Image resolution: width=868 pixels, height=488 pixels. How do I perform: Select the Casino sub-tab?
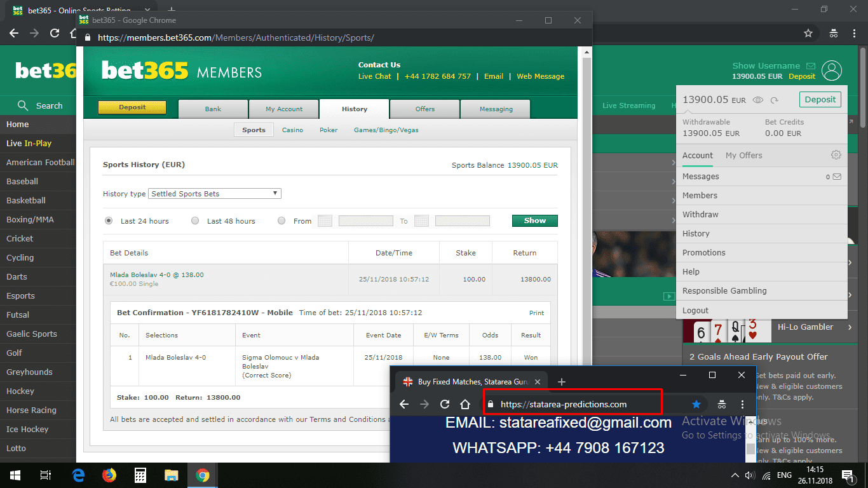pyautogui.click(x=293, y=130)
